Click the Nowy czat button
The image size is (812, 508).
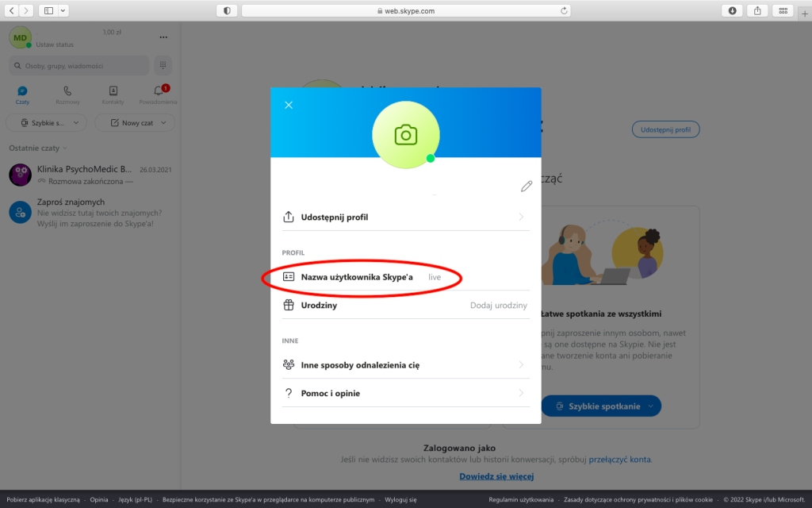tap(135, 123)
